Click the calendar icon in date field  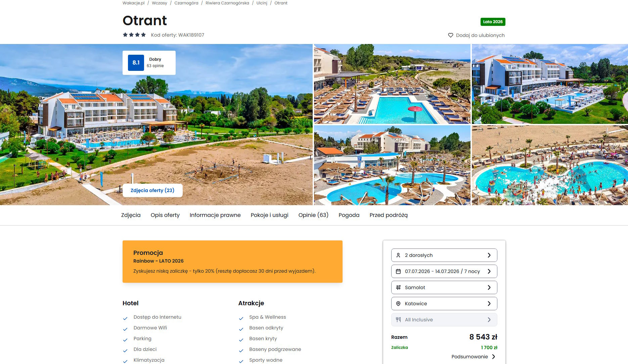pos(398,271)
